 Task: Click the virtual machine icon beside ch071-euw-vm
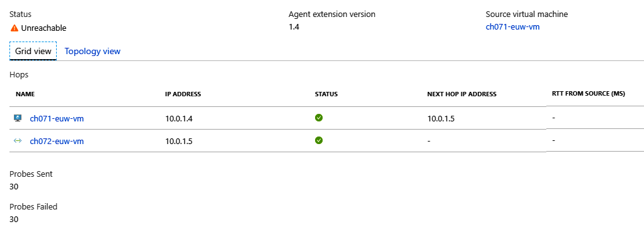[x=17, y=118]
